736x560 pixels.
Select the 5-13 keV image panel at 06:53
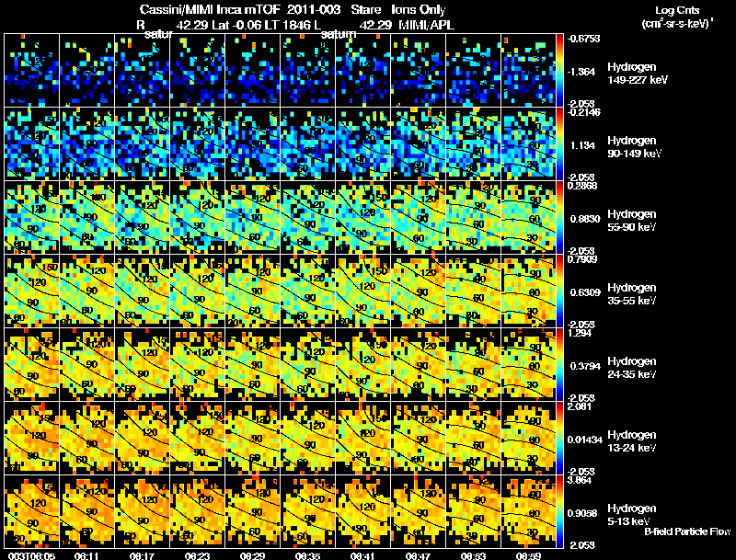[473, 512]
